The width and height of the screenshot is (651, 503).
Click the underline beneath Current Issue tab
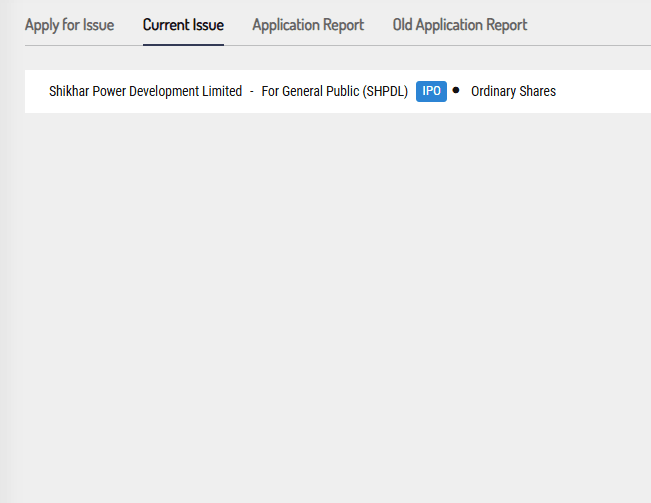(x=183, y=45)
